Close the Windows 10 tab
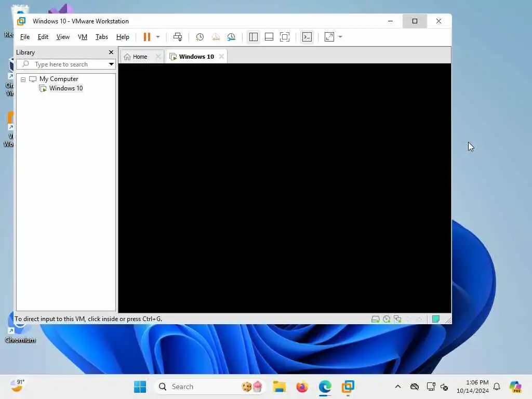This screenshot has width=532, height=399. pos(221,56)
